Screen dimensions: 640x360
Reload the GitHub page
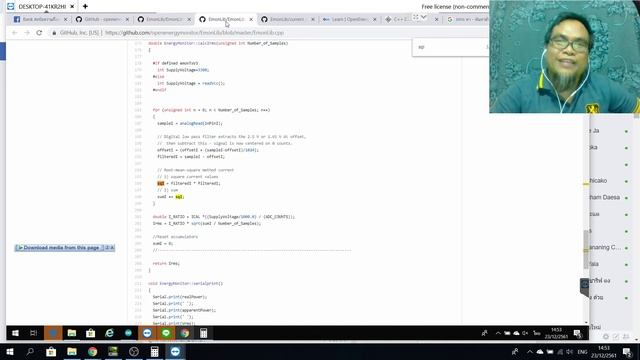(x=39, y=33)
